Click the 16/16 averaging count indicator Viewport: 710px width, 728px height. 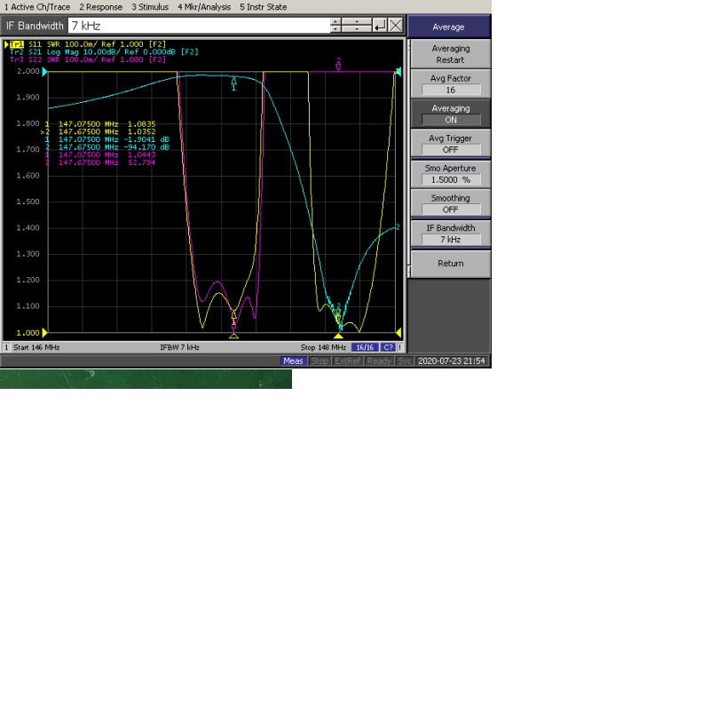(365, 347)
